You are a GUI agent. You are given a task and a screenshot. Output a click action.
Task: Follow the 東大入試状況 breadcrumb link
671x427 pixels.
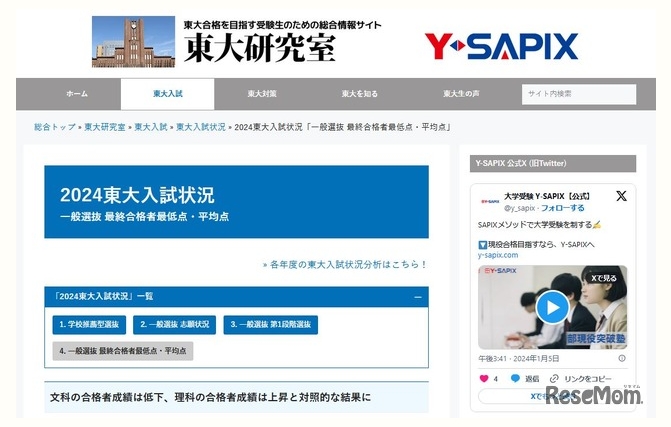201,127
